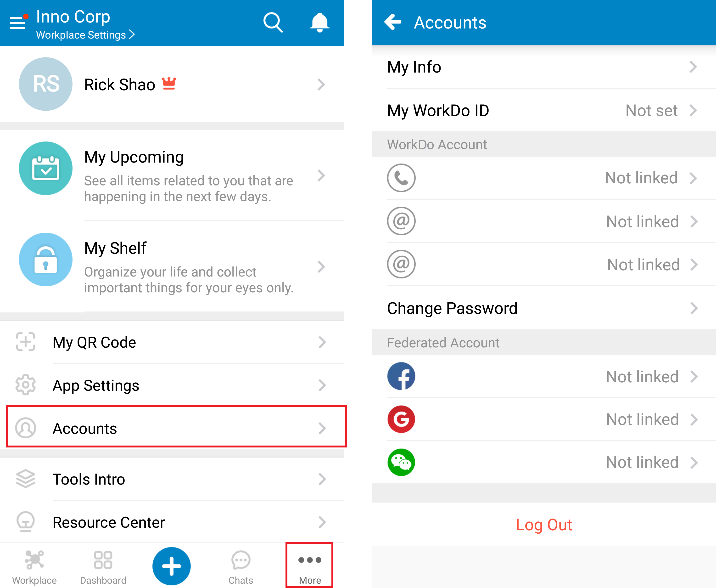716x588 pixels.
Task: Open the My Upcoming calendar icon
Action: tap(46, 168)
